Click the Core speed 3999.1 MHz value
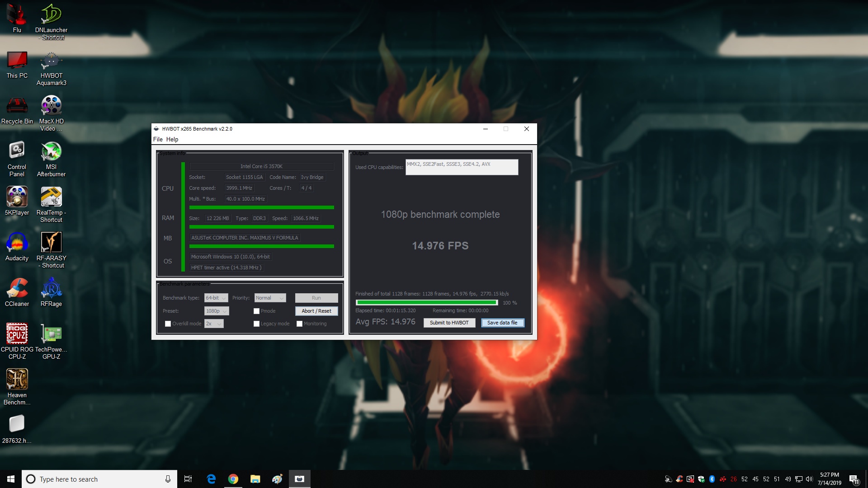This screenshot has width=868, height=488. coord(239,188)
